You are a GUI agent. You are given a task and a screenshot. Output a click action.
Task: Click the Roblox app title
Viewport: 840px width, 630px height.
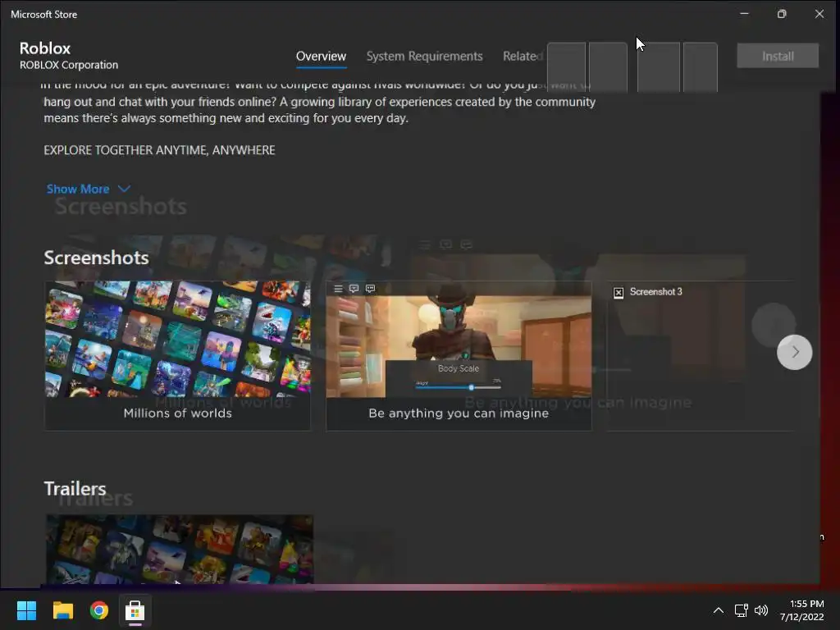pyautogui.click(x=45, y=48)
